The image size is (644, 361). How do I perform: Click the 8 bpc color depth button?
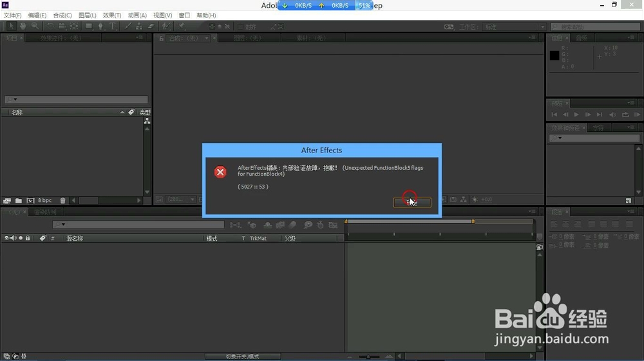pyautogui.click(x=45, y=201)
